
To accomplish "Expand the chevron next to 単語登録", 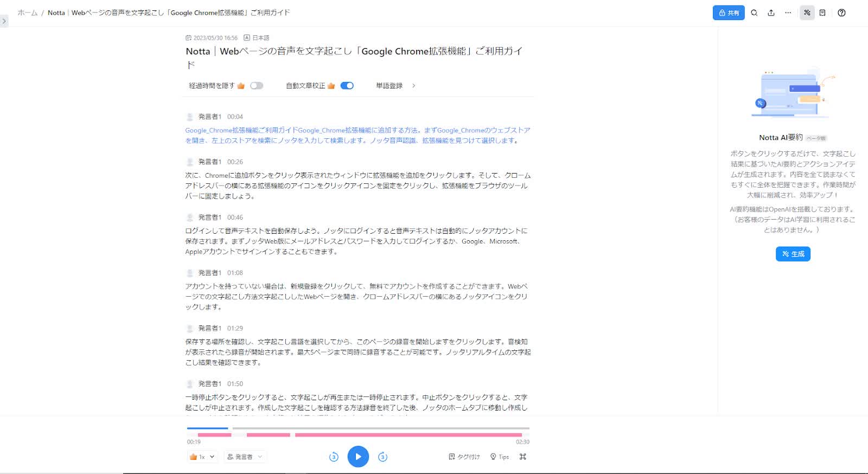I will 413,86.
